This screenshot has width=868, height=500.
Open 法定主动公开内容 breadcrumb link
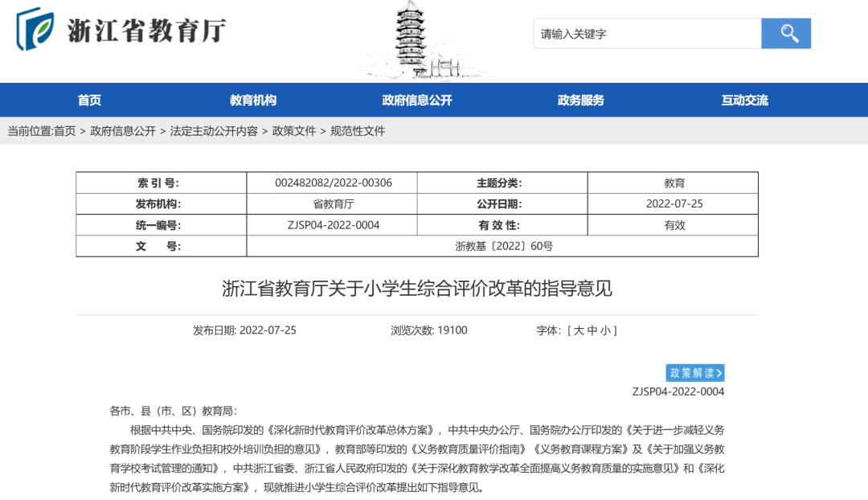coord(214,131)
